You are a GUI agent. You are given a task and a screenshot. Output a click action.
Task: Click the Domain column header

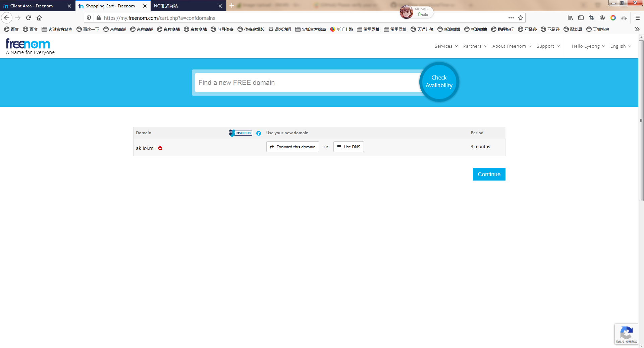[x=144, y=133]
